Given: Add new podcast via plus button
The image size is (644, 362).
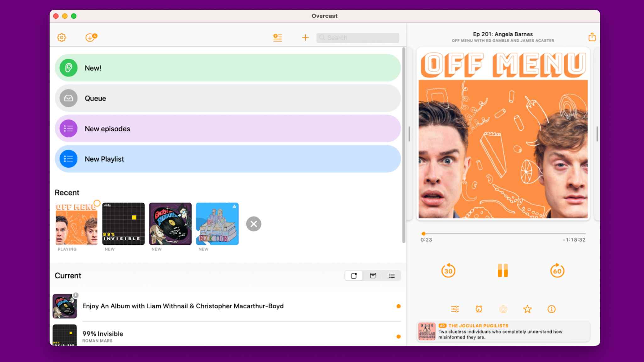Looking at the screenshot, I should 305,37.
